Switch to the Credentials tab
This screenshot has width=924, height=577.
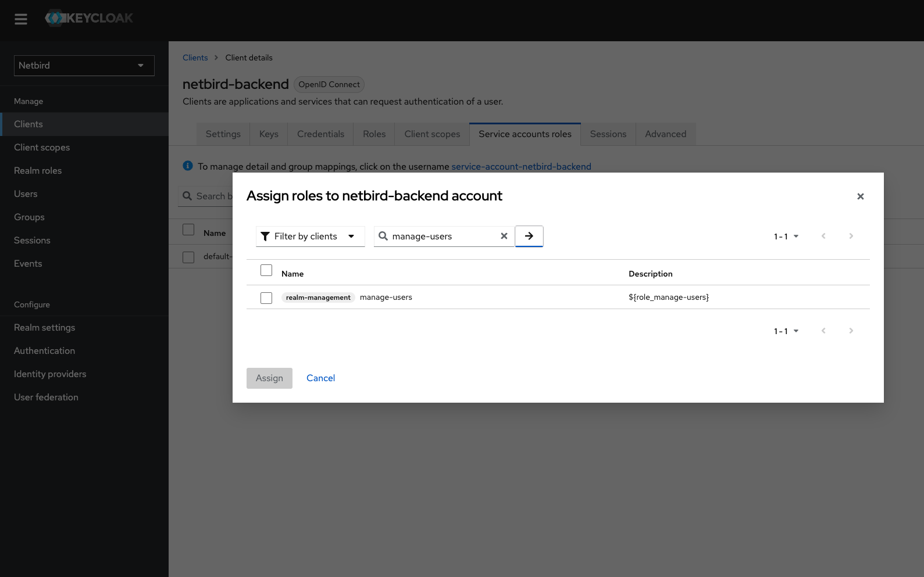pyautogui.click(x=320, y=134)
